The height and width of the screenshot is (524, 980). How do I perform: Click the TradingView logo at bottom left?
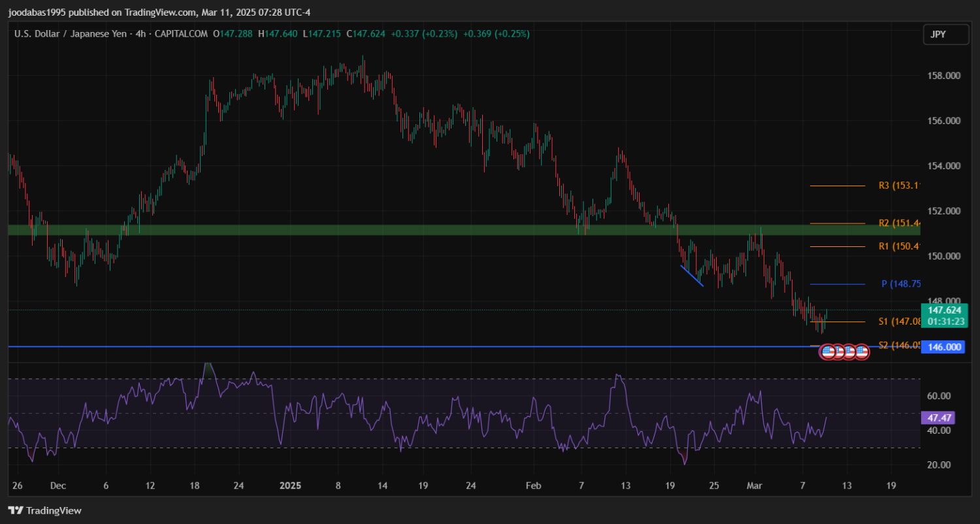[x=44, y=510]
